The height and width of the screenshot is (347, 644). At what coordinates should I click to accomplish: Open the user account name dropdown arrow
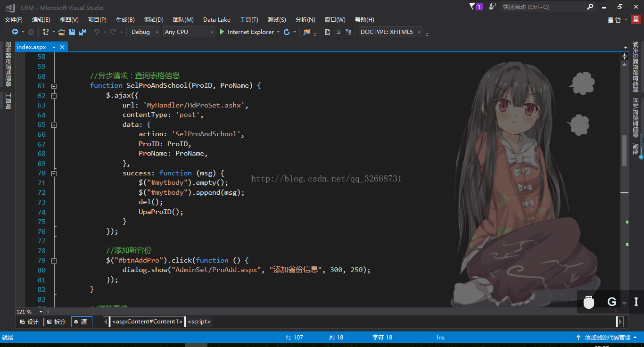[626, 20]
